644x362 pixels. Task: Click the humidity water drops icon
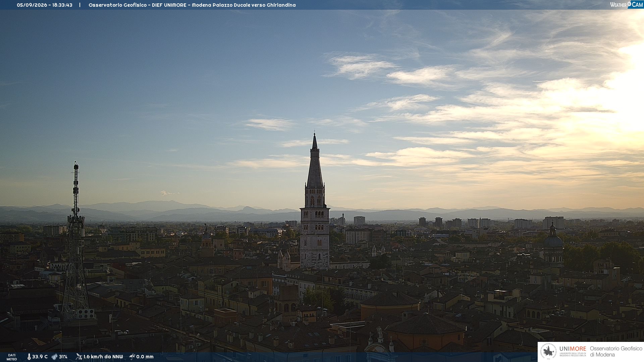tap(54, 357)
